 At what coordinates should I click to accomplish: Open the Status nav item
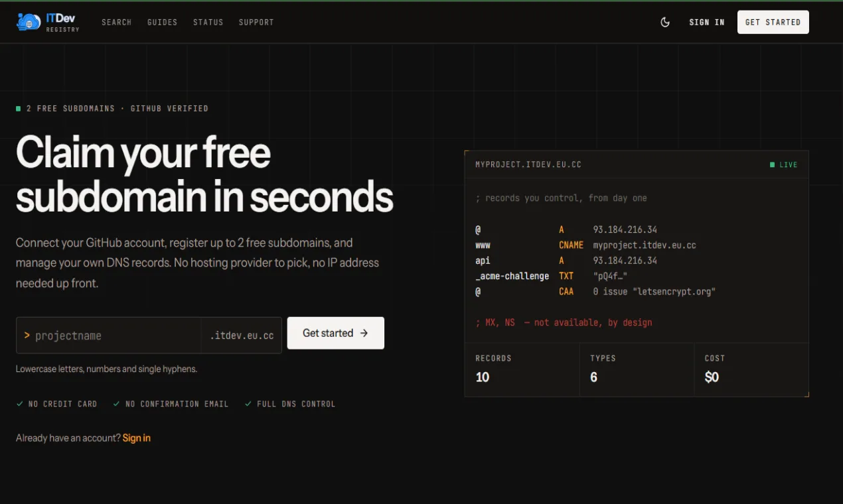(x=208, y=22)
